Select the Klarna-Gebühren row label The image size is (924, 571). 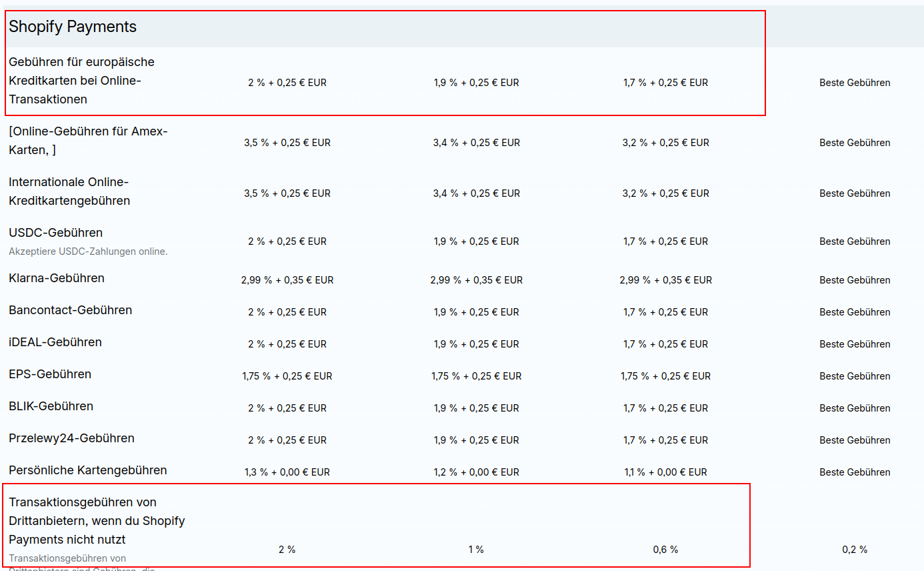[x=57, y=278]
